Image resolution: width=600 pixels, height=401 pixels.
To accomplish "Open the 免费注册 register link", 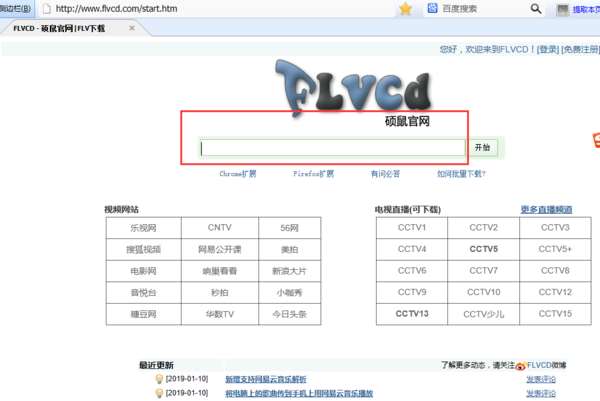I will (x=580, y=49).
